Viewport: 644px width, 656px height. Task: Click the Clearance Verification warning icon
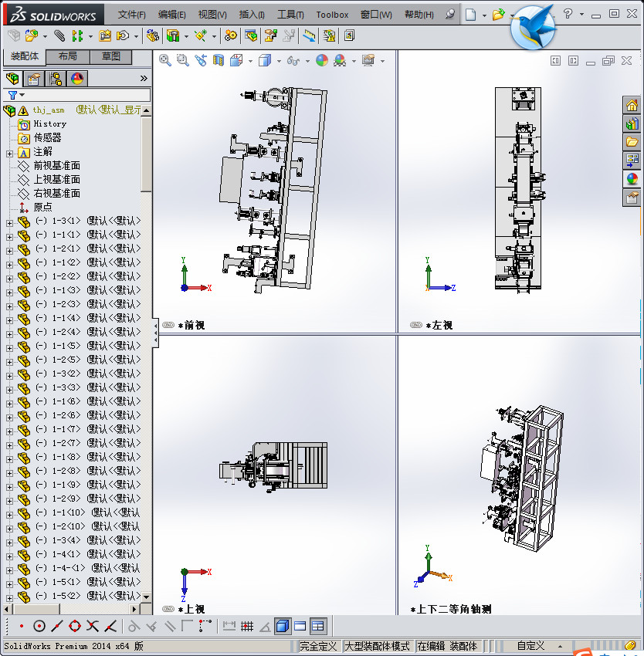[329, 36]
